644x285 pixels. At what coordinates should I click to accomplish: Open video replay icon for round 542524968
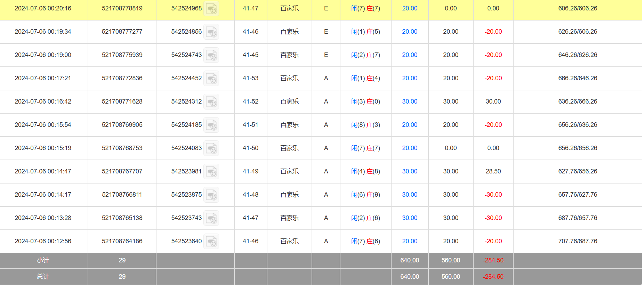(x=211, y=9)
